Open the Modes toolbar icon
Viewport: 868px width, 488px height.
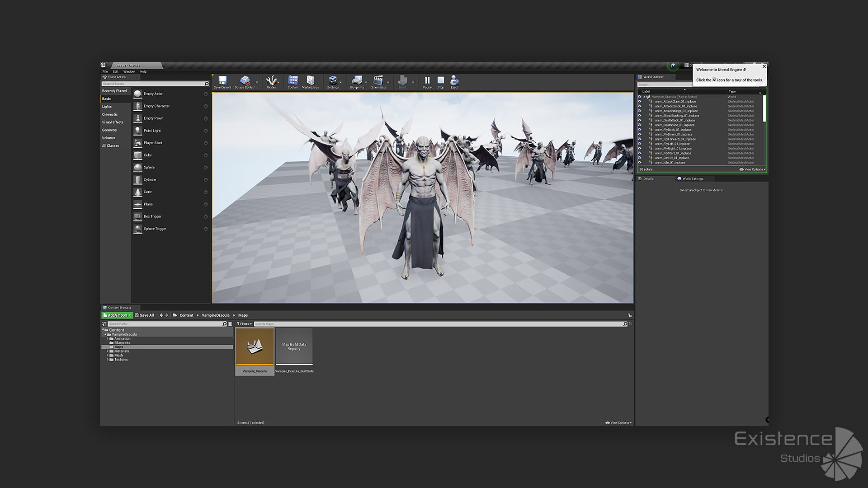271,82
